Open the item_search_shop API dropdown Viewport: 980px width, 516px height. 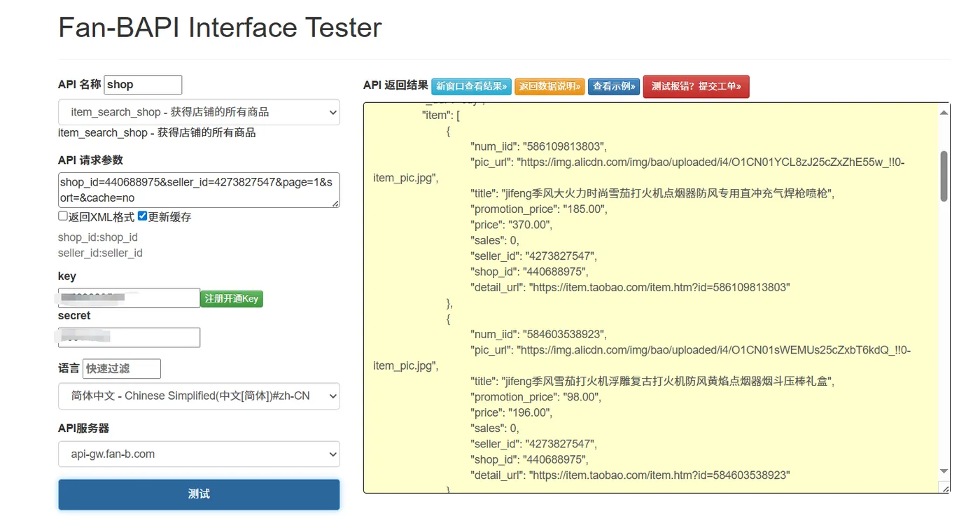tap(199, 112)
